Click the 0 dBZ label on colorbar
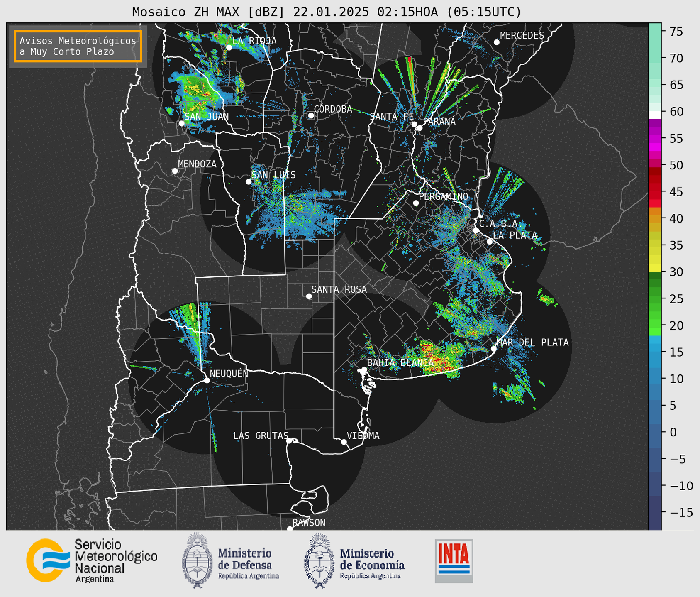 (673, 432)
